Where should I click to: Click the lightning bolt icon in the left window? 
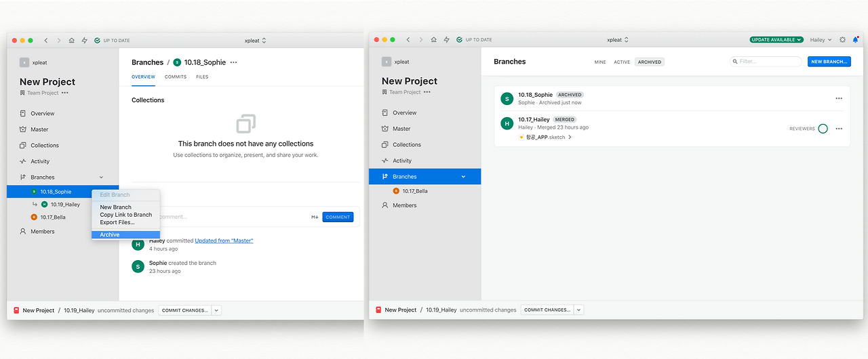(x=85, y=41)
